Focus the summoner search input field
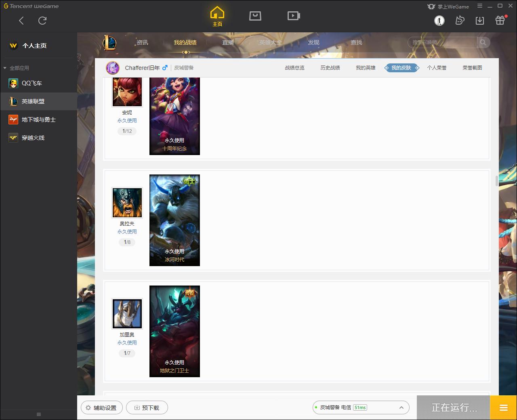The height and width of the screenshot is (420, 517). (x=442, y=42)
